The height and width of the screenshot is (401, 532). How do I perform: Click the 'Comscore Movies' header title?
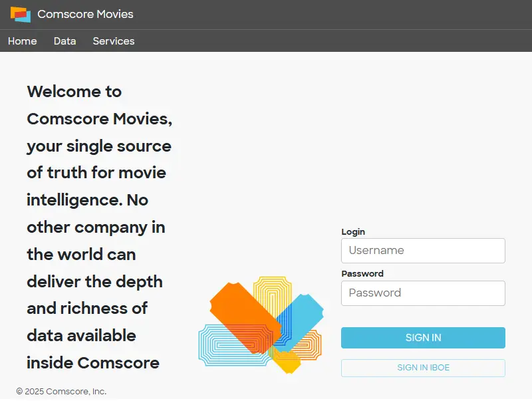(x=85, y=14)
